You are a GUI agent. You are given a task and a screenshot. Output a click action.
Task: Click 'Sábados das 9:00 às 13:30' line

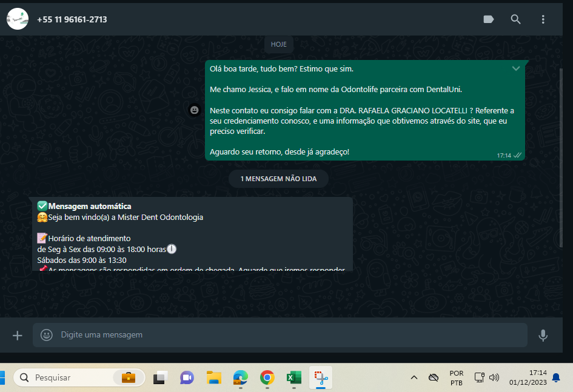tap(82, 261)
